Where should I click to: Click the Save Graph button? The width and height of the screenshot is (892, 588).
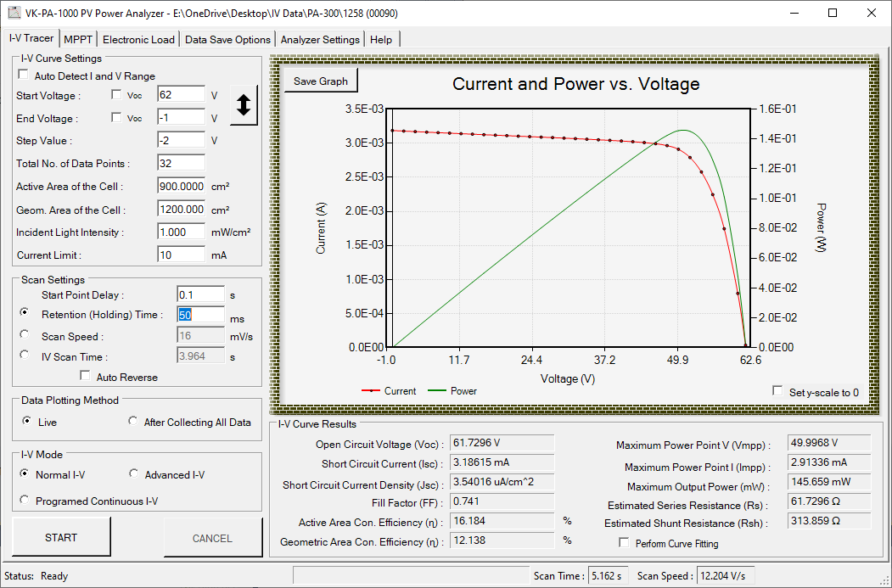pos(321,81)
